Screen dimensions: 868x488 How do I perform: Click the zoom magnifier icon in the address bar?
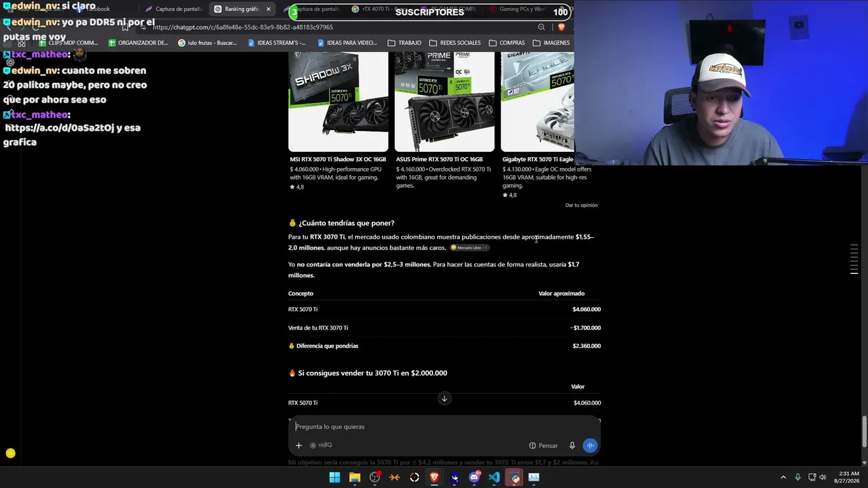click(541, 27)
